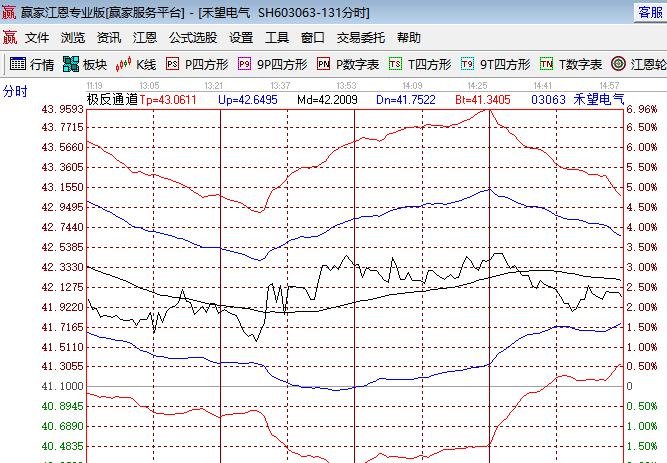Click the 41.1000 price axis label
This screenshot has height=463, width=667.
click(62, 386)
